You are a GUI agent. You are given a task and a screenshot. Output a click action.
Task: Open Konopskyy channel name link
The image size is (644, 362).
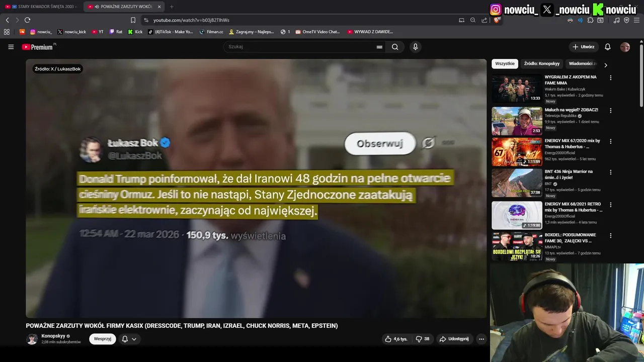click(53, 336)
